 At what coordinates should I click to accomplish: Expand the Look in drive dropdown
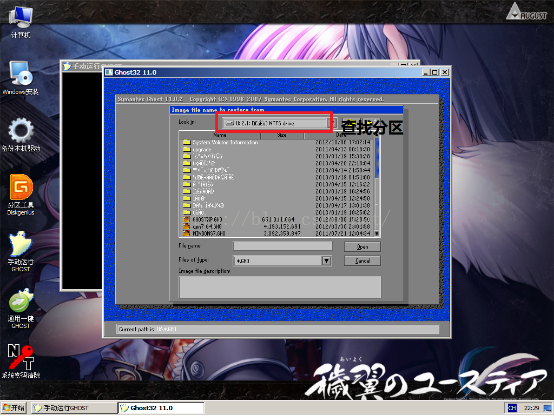pyautogui.click(x=333, y=123)
